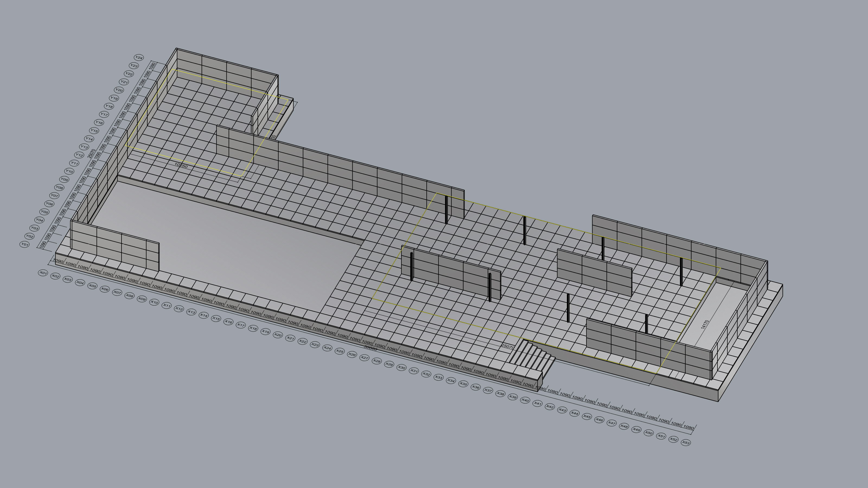Click the vertical 25070 dimension near Y12
This screenshot has height=488, width=868.
click(91, 153)
